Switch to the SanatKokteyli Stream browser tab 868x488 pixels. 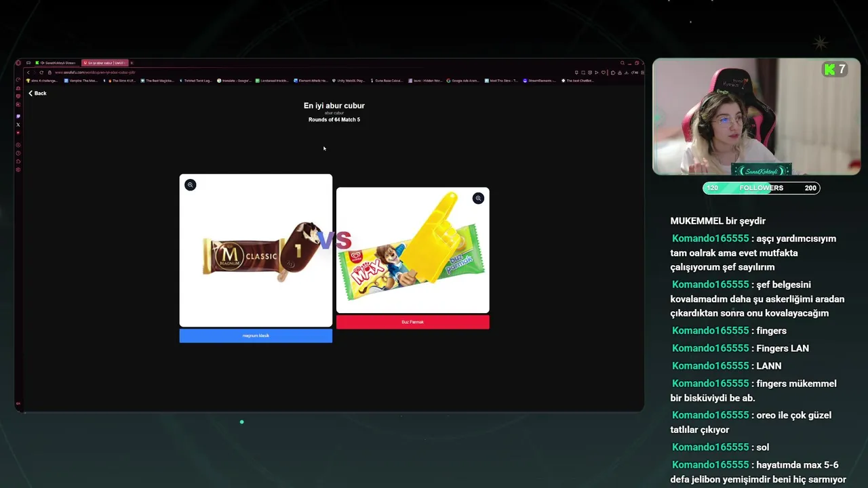click(x=56, y=63)
